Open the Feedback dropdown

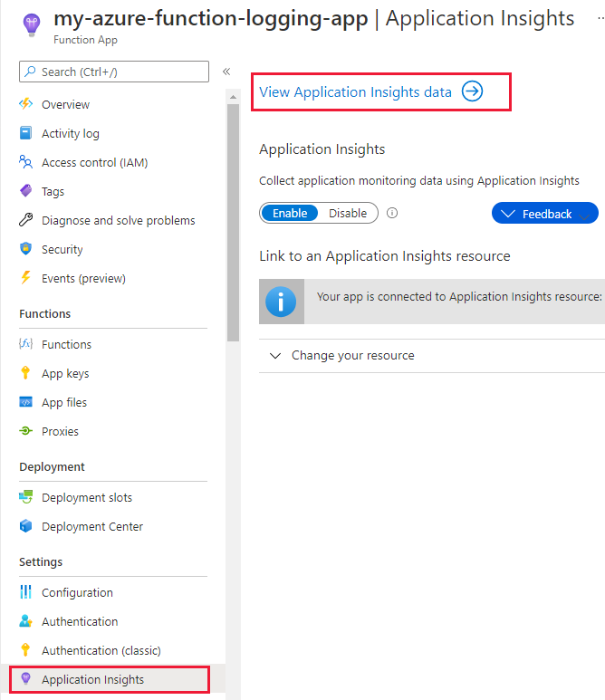pyautogui.click(x=544, y=214)
